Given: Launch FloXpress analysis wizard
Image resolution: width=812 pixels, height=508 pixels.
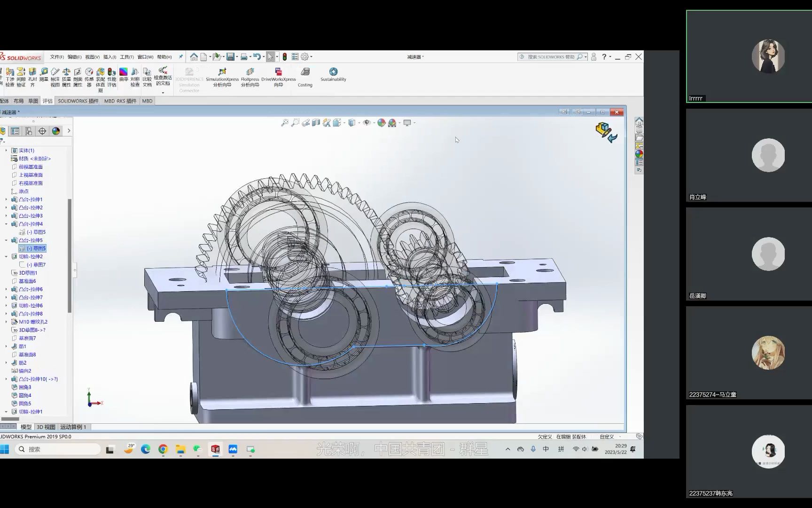Looking at the screenshot, I should [250, 77].
